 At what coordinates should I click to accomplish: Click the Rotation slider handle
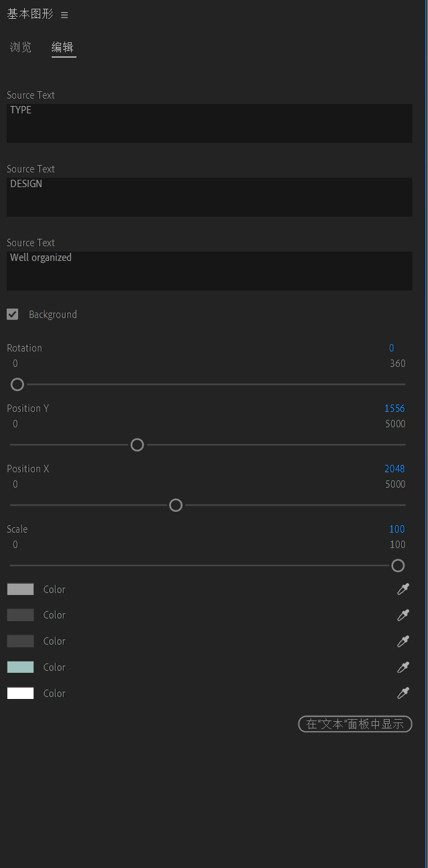tap(17, 384)
